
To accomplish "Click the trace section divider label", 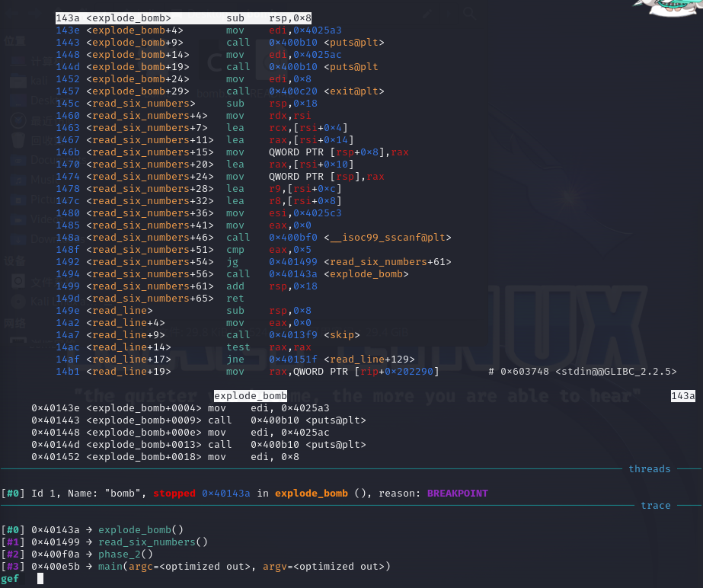I will click(x=655, y=505).
